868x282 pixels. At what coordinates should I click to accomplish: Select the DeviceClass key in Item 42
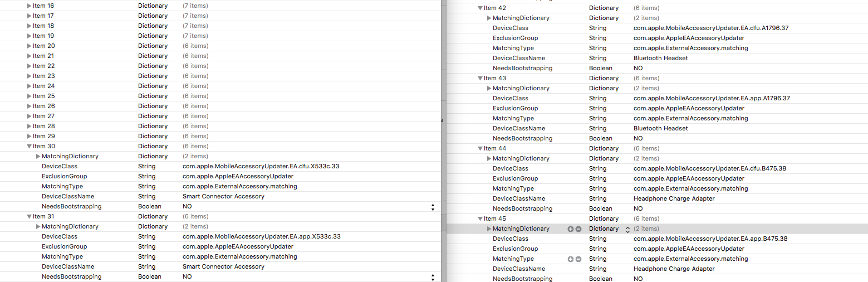(511, 28)
